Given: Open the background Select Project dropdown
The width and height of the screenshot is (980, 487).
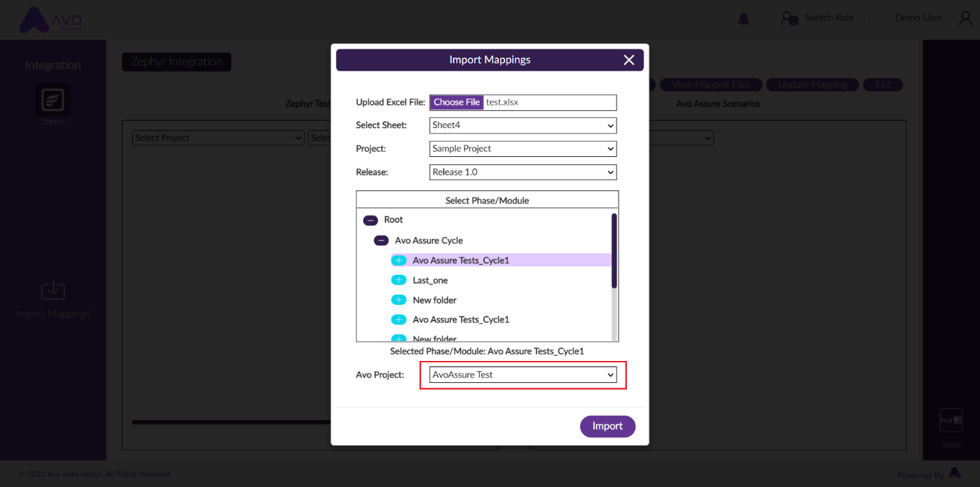Looking at the screenshot, I should pyautogui.click(x=218, y=138).
